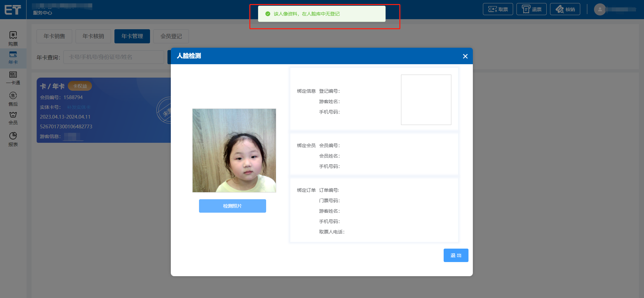Switch to the 会员登记 tab
644x298 pixels.
click(171, 36)
